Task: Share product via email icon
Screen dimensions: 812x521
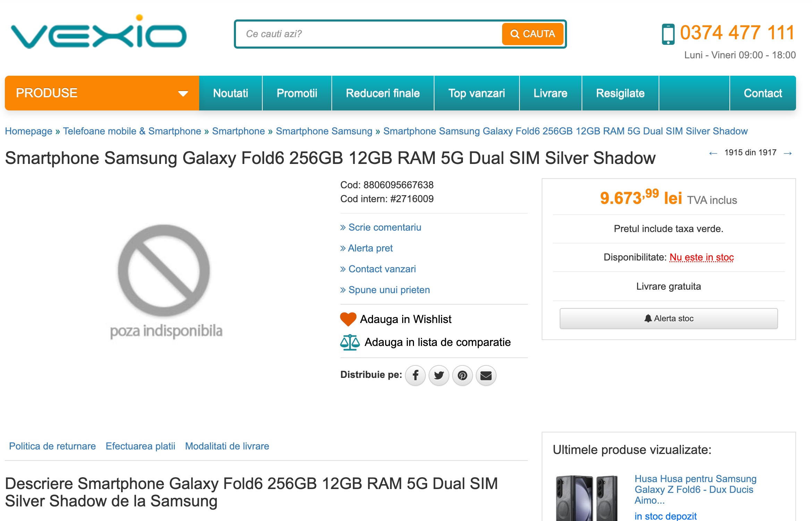Action: pyautogui.click(x=486, y=375)
